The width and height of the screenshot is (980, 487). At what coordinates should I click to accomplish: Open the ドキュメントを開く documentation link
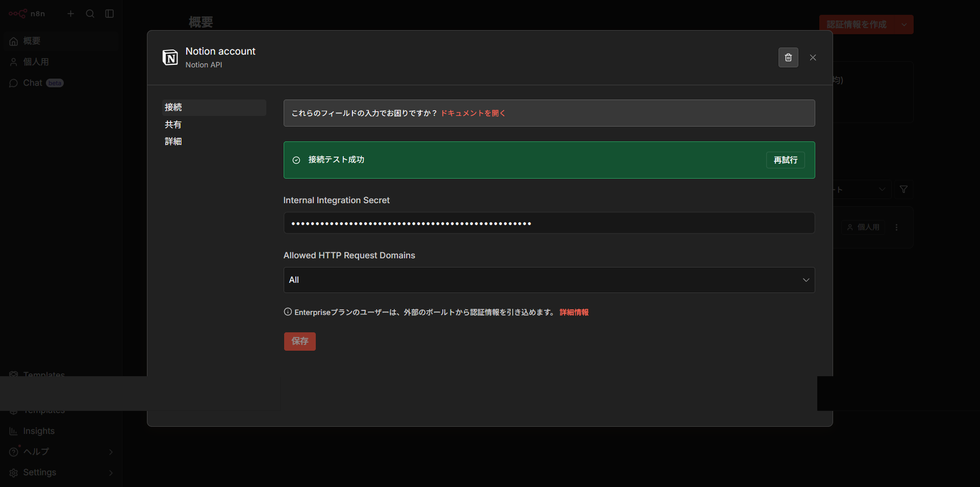tap(473, 113)
